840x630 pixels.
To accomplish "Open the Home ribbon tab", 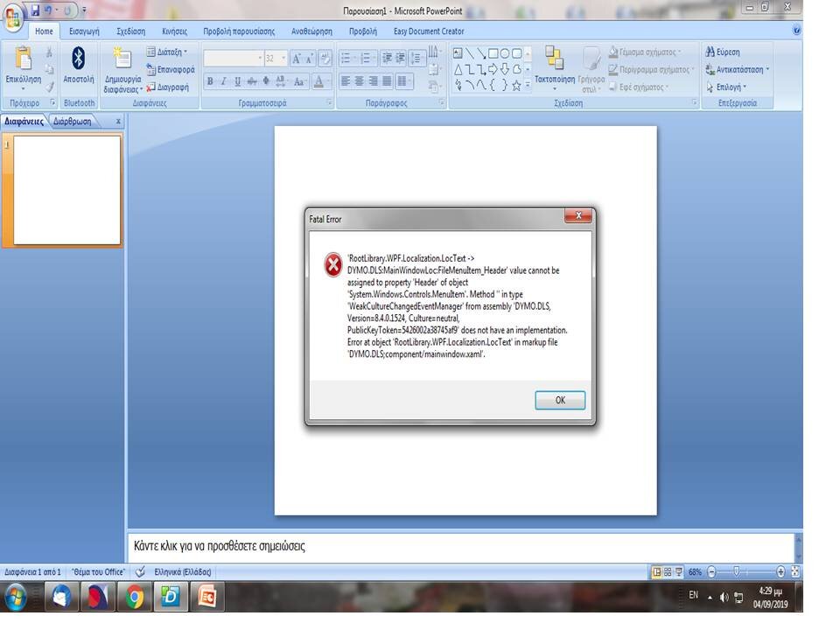I will click(44, 31).
